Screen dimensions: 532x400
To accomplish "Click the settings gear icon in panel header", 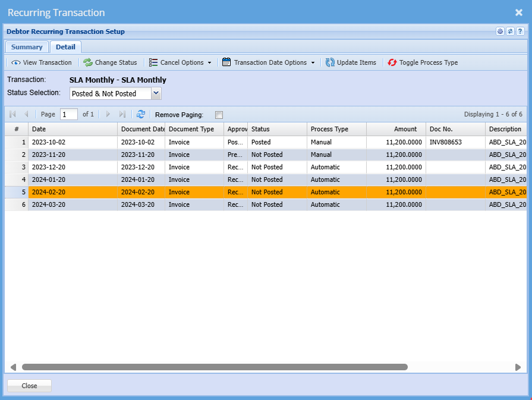I will click(500, 32).
